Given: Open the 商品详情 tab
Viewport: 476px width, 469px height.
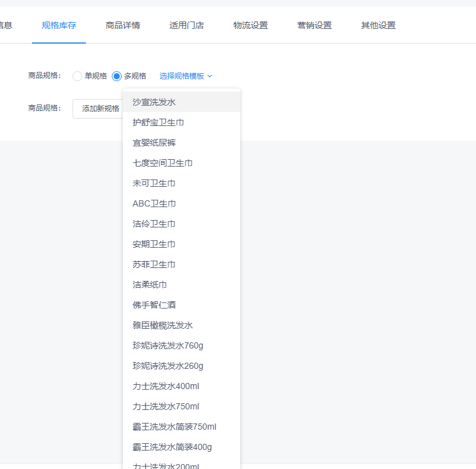Looking at the screenshot, I should (123, 25).
